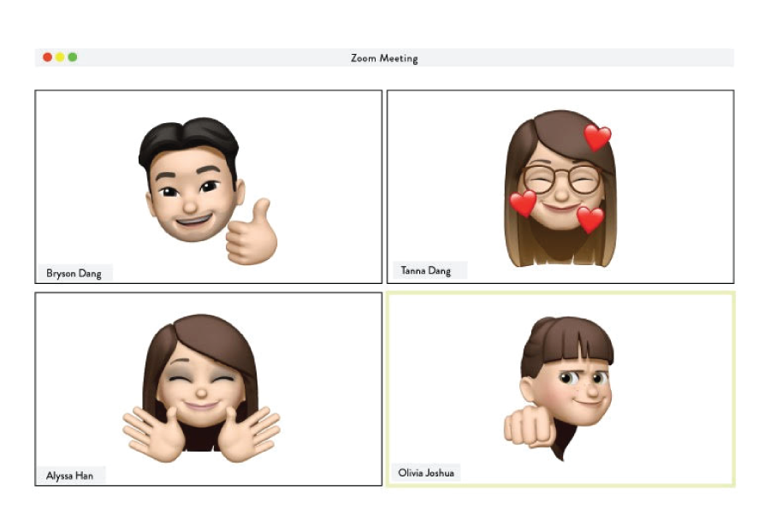Click the left open hand in Alyssa's tile
The width and height of the screenshot is (770, 532).
point(154,432)
